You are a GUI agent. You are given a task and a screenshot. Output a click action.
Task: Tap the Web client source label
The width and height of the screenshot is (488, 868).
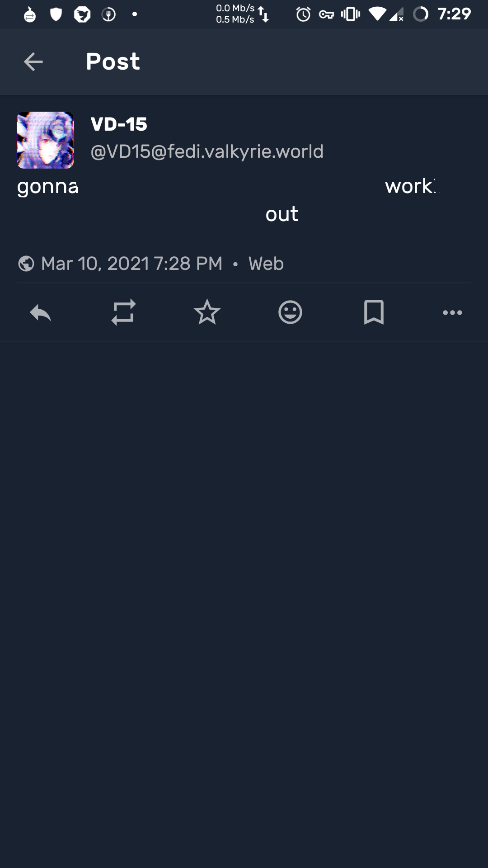point(266,264)
